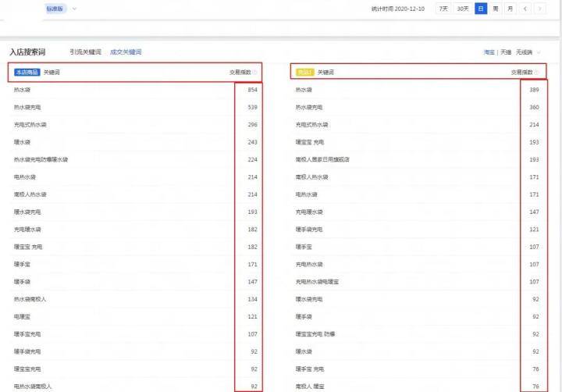Image resolution: width=562 pixels, height=392 pixels.
Task: Expand the 标准版 version dropdown arrow
Action: (x=74, y=9)
